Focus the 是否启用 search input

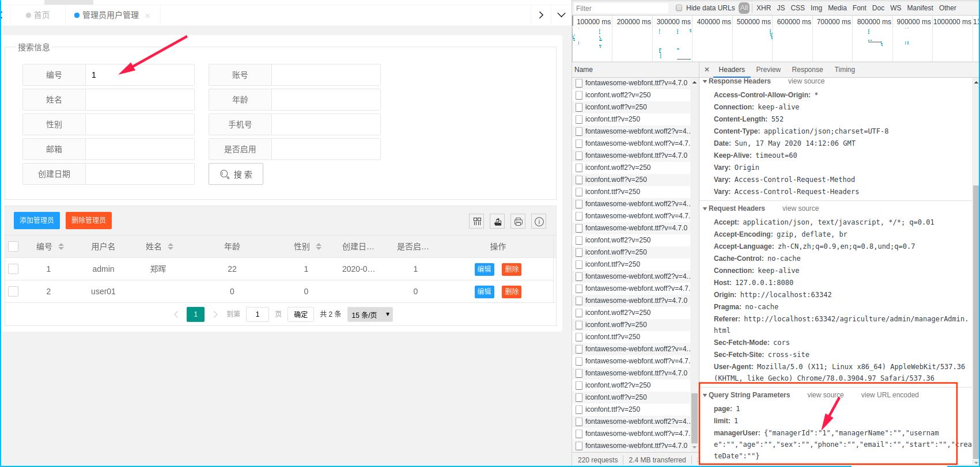[326, 149]
